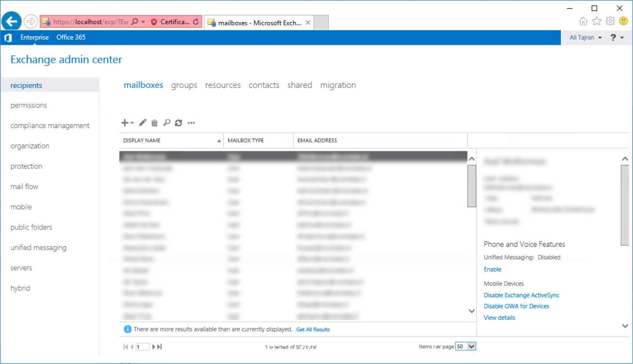The height and width of the screenshot is (364, 633).
Task: Open public folders section
Action: pos(31,227)
